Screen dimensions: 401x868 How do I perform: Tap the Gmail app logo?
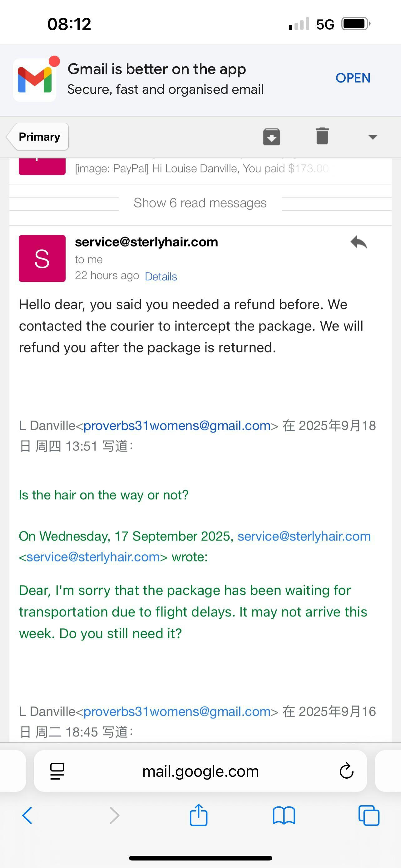tap(35, 80)
